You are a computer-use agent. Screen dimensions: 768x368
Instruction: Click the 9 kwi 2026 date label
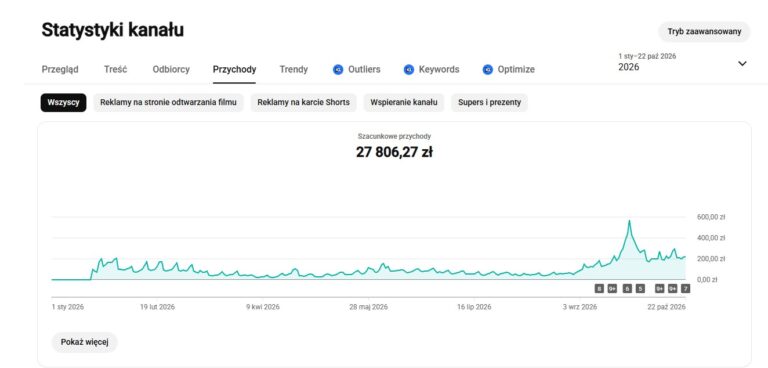coord(263,307)
